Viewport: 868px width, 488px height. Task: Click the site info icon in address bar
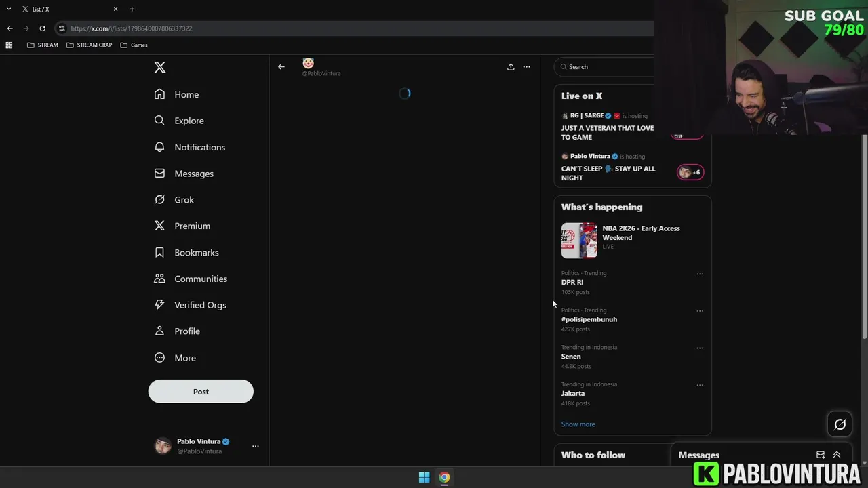[62, 28]
